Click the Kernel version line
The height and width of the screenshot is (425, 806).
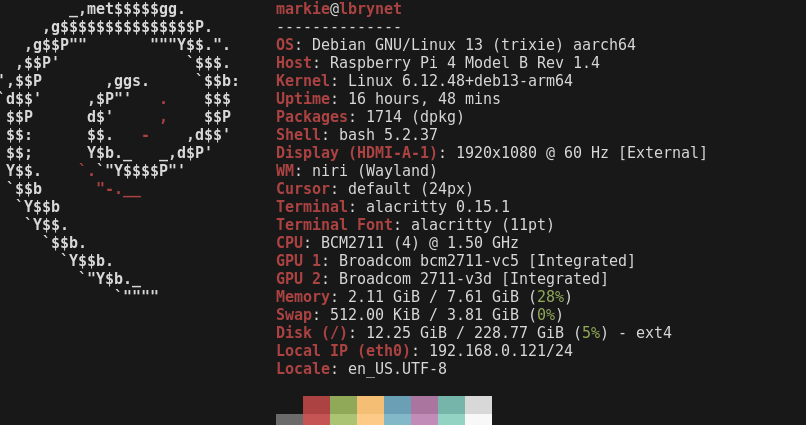[424, 81]
